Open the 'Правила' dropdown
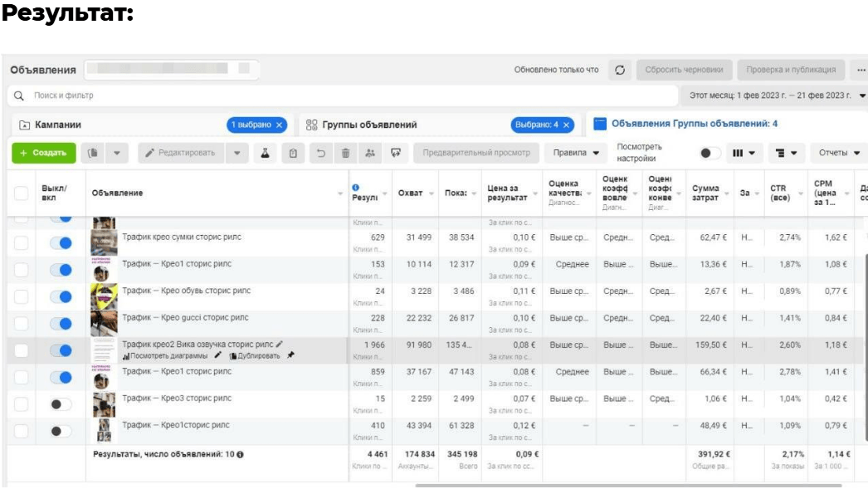 tap(569, 153)
